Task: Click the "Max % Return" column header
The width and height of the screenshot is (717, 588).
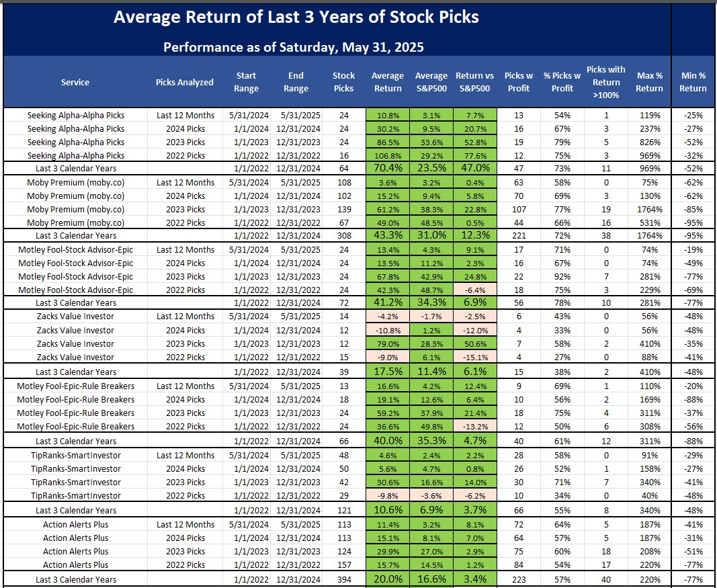Action: pyautogui.click(x=649, y=82)
